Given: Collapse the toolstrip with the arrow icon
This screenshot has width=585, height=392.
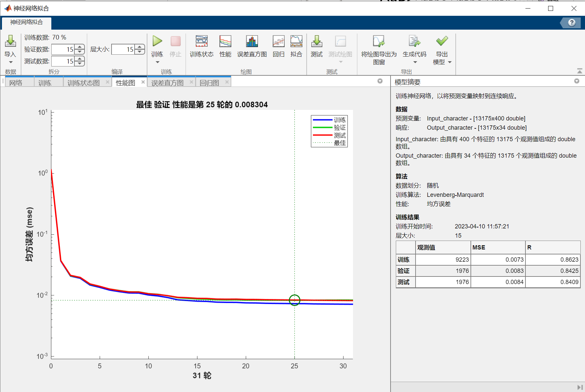Looking at the screenshot, I should [x=579, y=71].
